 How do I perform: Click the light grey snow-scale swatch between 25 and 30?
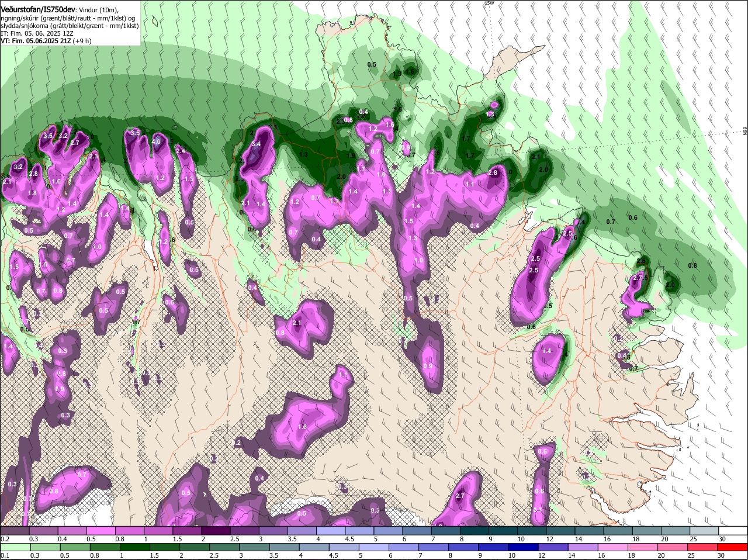pyautogui.click(x=705, y=530)
